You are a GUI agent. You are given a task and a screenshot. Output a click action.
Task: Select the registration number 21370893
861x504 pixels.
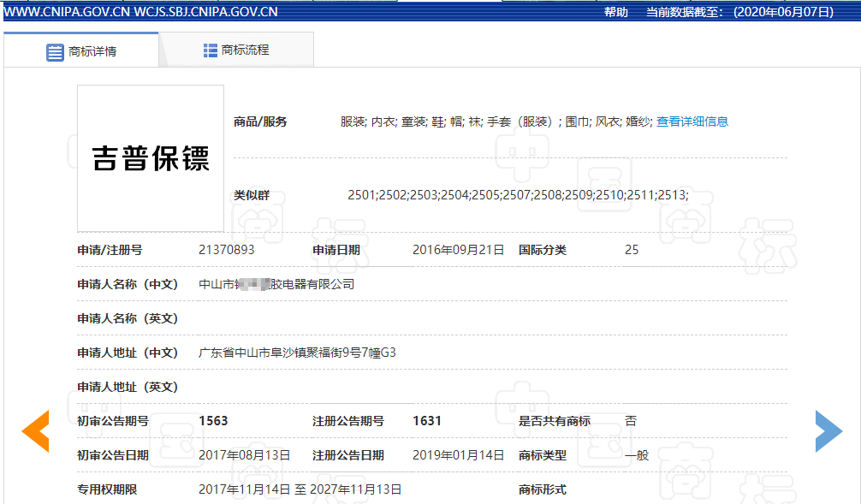(226, 250)
